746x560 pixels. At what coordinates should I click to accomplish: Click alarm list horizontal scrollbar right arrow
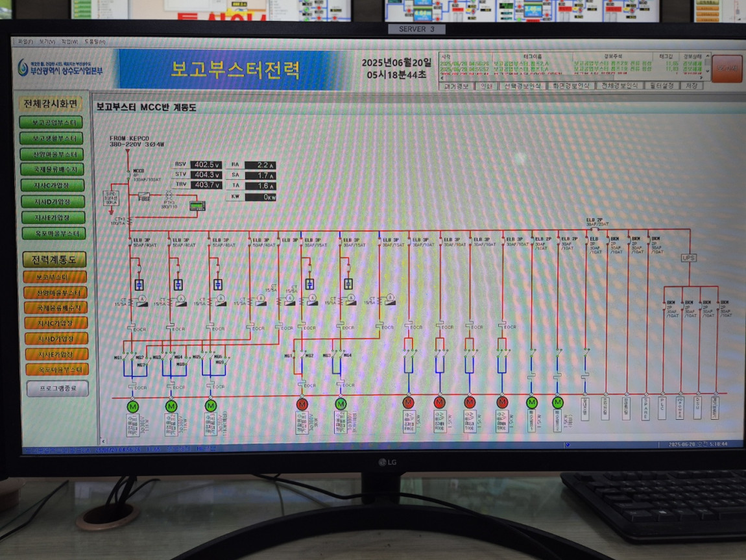pyautogui.click(x=701, y=78)
